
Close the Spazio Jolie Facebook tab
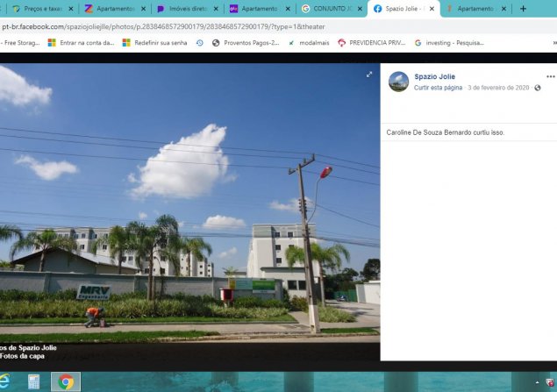coord(432,9)
